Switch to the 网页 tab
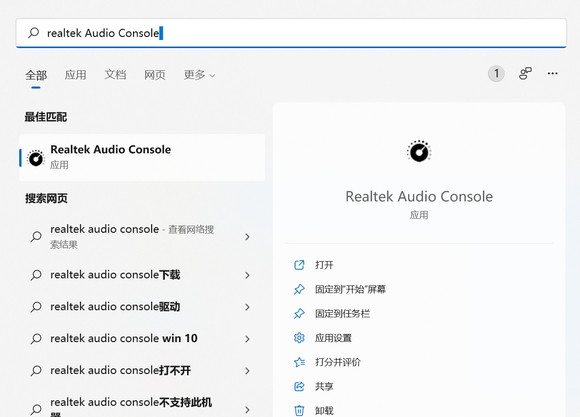This screenshot has width=580, height=417. [155, 75]
